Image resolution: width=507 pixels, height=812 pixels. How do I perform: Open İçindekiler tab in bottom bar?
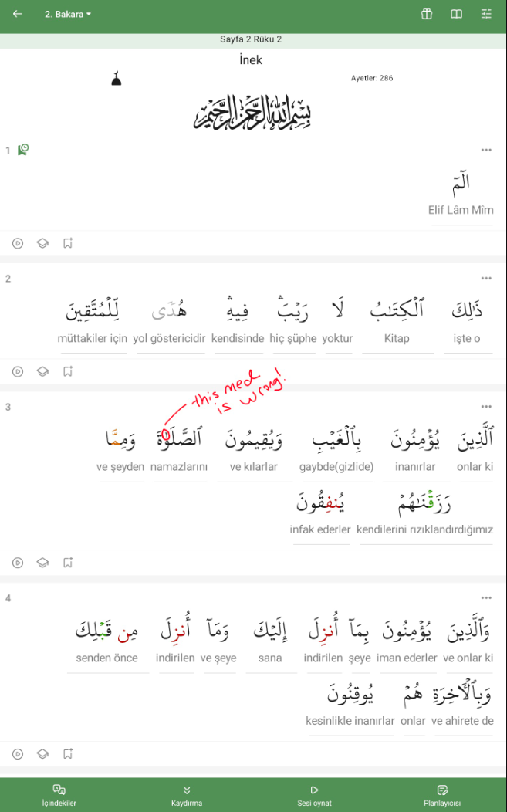[59, 796]
